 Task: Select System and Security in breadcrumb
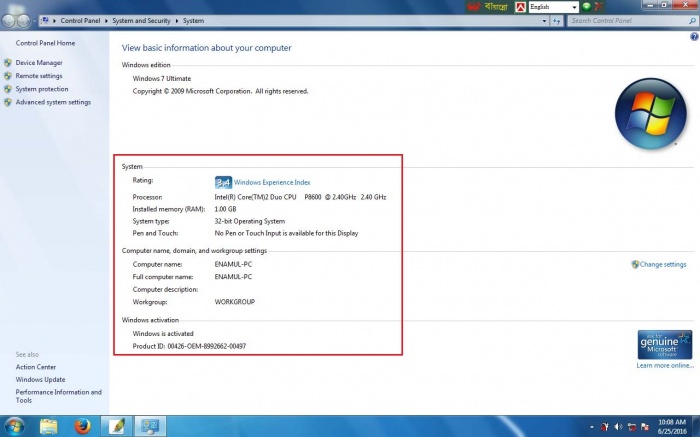141,21
